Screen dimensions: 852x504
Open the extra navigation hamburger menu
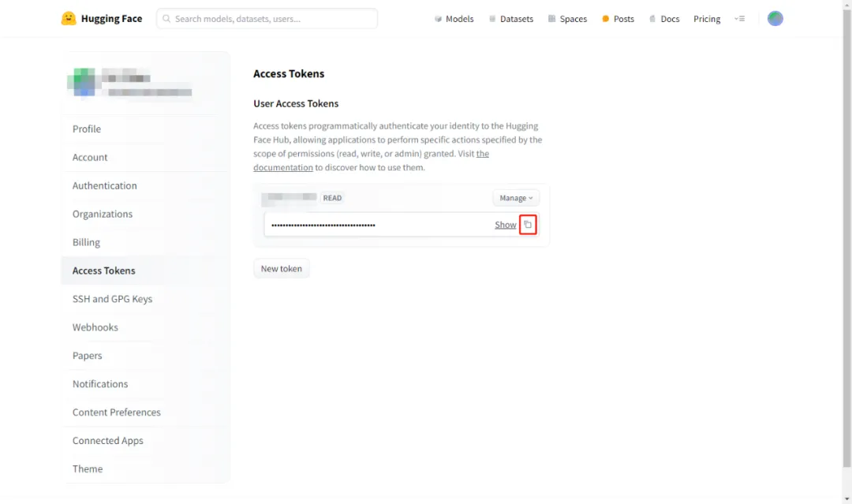pyautogui.click(x=739, y=18)
